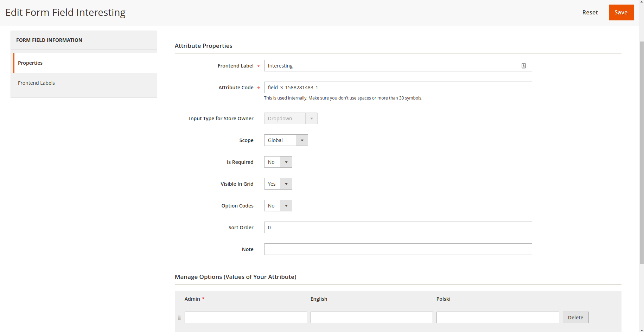Image resolution: width=644 pixels, height=332 pixels.
Task: Open the Is Required dropdown
Action: (278, 162)
